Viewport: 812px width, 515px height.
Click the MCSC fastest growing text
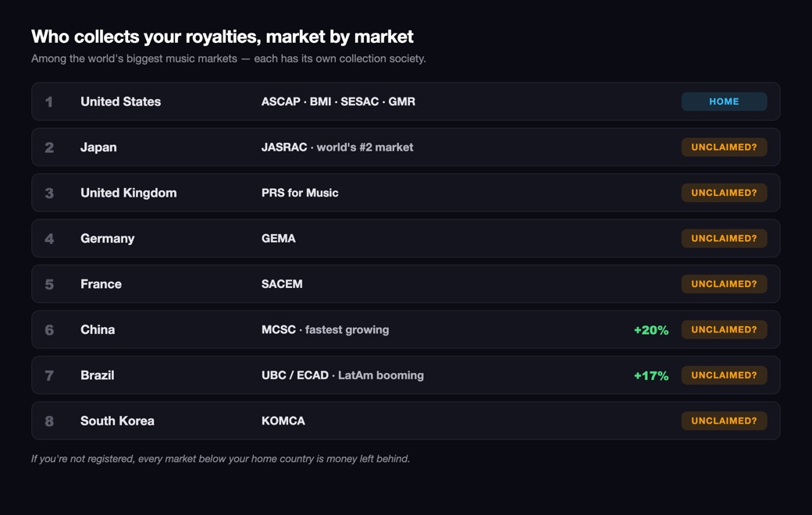coord(326,330)
